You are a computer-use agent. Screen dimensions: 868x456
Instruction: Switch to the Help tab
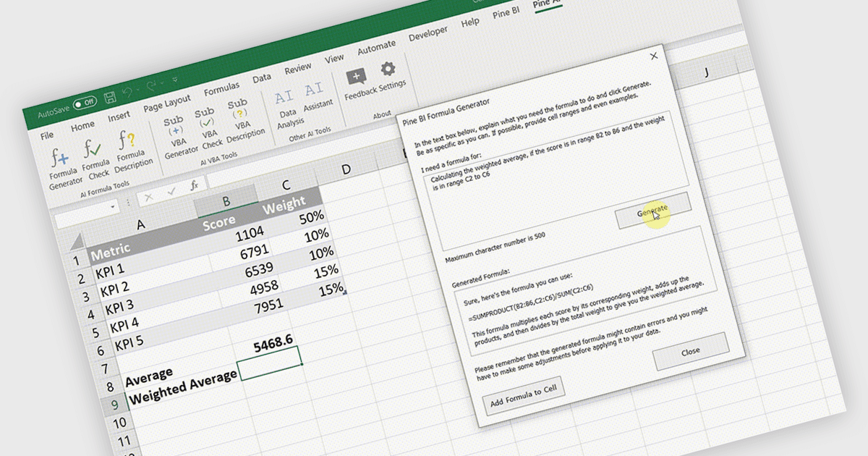click(x=470, y=22)
